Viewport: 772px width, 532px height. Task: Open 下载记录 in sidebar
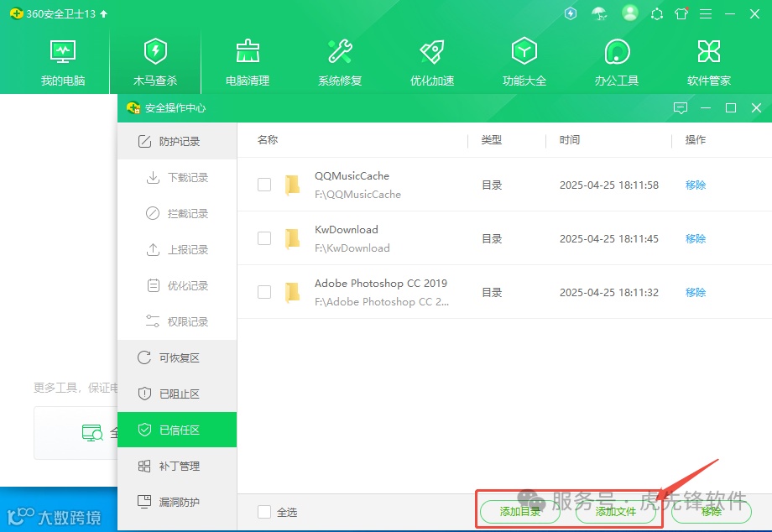[x=177, y=177]
